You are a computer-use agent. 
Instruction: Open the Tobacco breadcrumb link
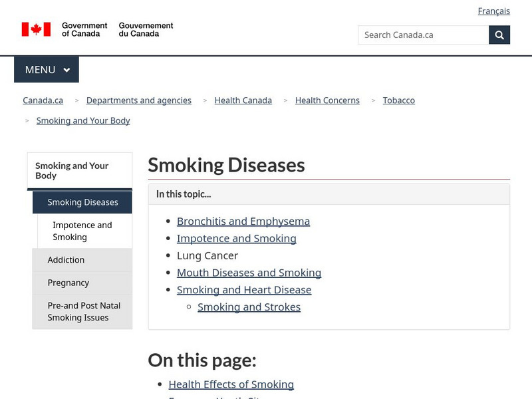[x=398, y=100]
